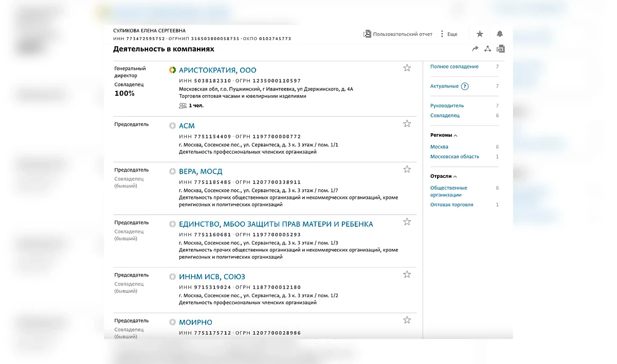Click the filled star favorites icon in header

(480, 34)
